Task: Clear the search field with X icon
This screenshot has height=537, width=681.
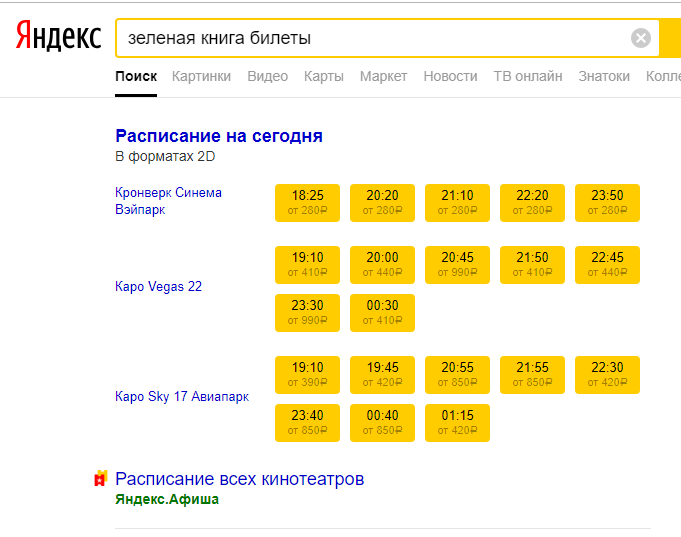Action: (x=641, y=38)
